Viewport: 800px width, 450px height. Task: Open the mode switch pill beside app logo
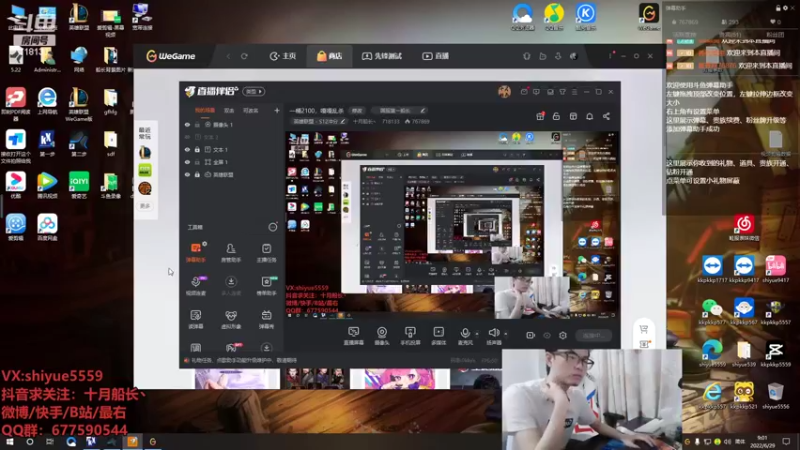[x=254, y=92]
